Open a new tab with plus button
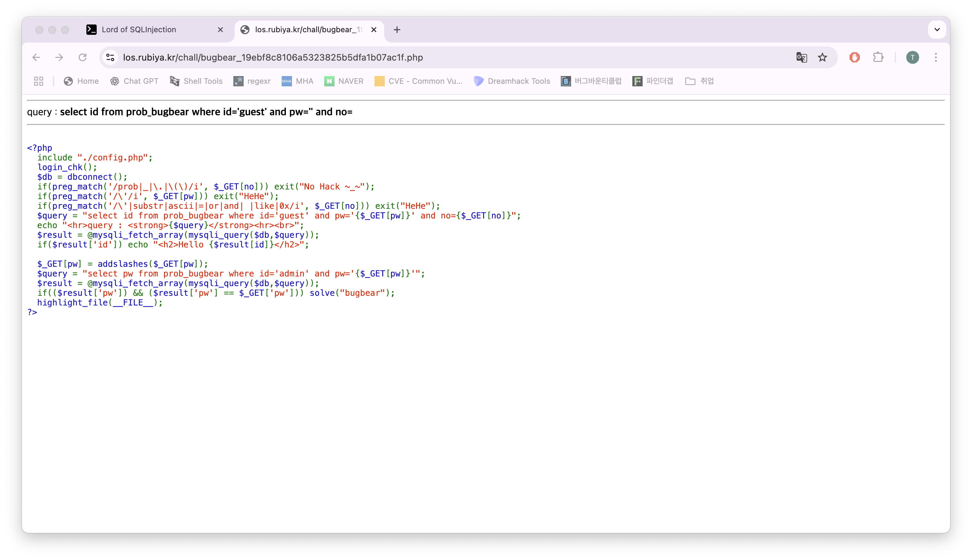Image resolution: width=972 pixels, height=560 pixels. coord(397,30)
